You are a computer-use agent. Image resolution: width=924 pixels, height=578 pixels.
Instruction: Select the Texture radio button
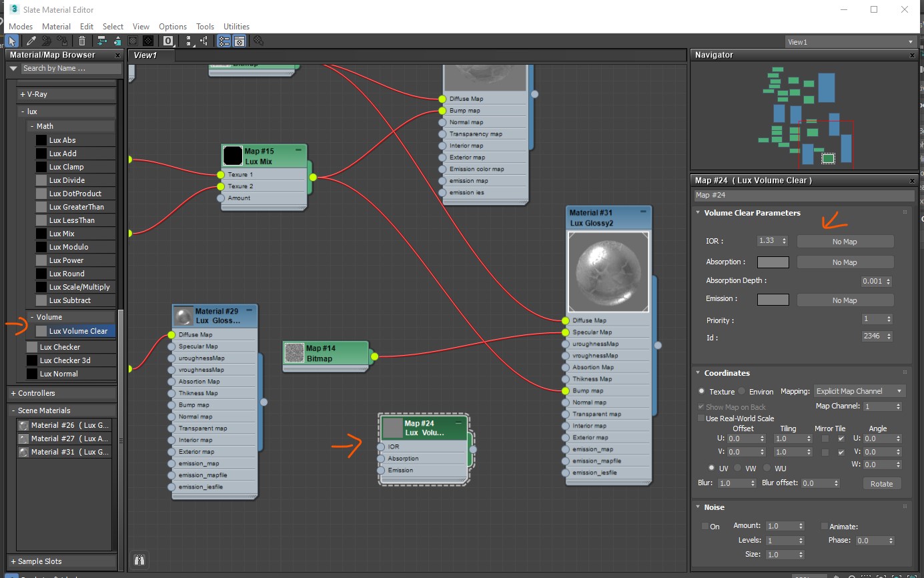click(701, 392)
